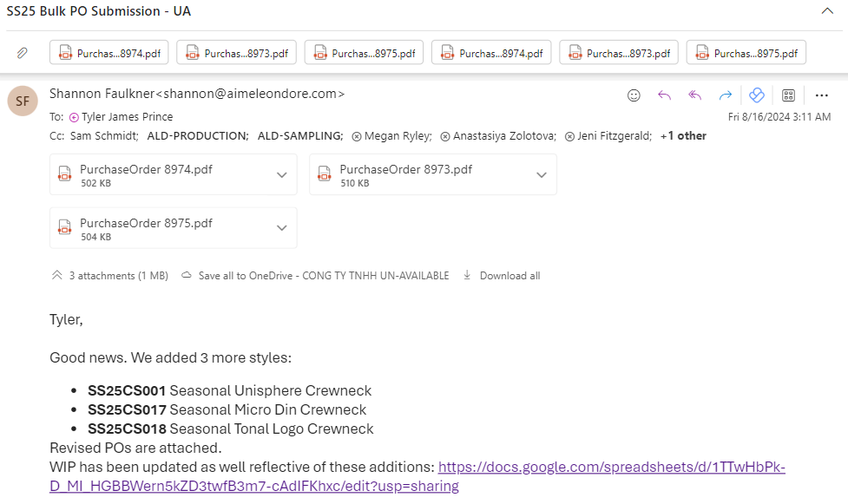Image resolution: width=848 pixels, height=504 pixels.
Task: Click the SF sender avatar
Action: [23, 101]
